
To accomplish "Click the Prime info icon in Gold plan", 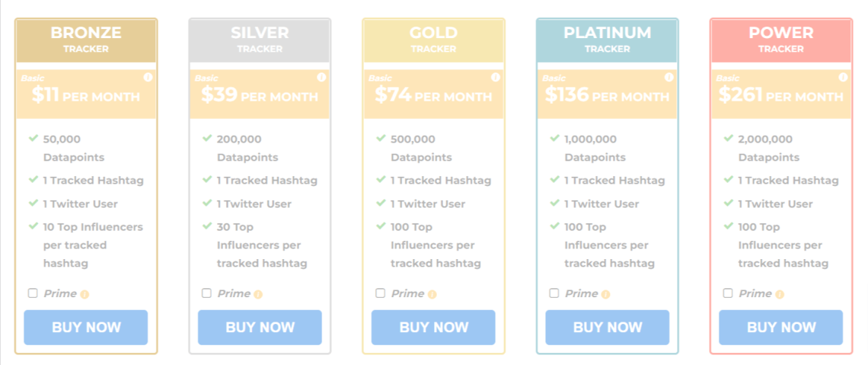I will click(432, 294).
